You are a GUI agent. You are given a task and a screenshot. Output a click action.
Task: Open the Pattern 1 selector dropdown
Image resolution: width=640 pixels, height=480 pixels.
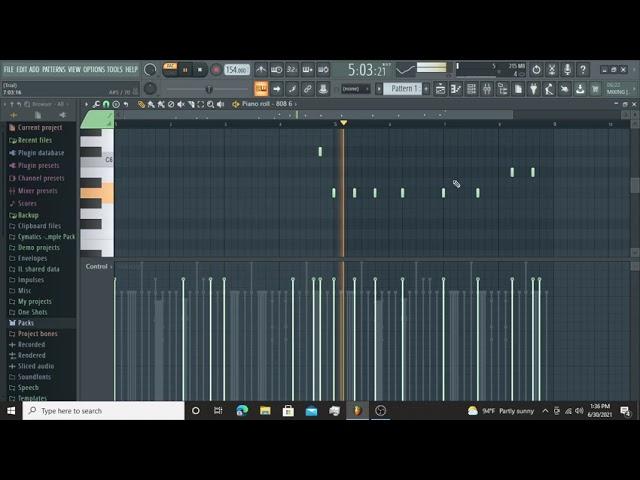click(x=402, y=89)
